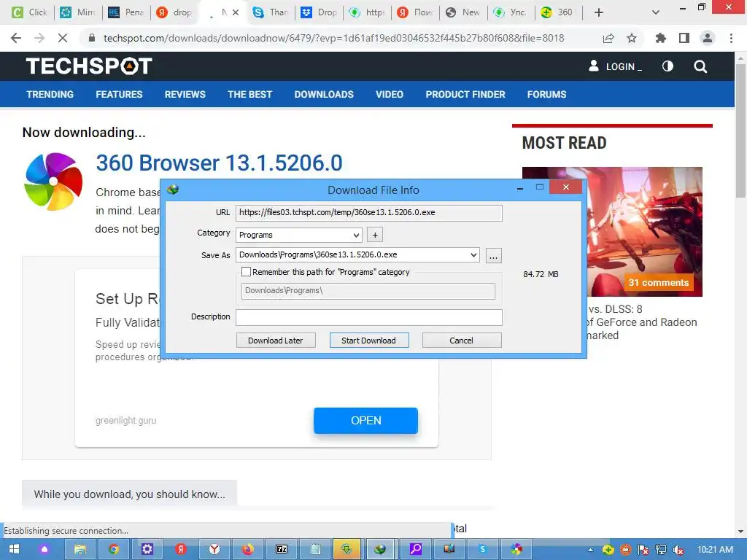
Task: Open the MOST READ article thumbnail
Action: pos(612,231)
